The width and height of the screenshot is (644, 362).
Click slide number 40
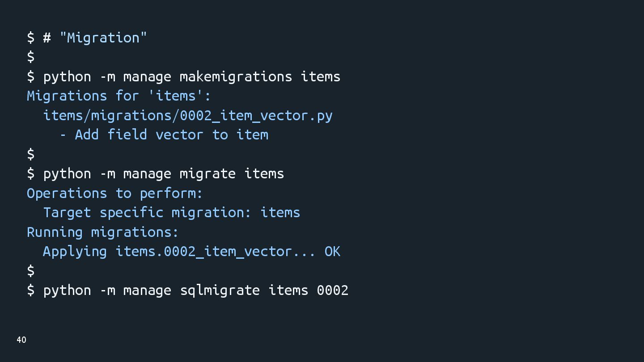(21, 340)
